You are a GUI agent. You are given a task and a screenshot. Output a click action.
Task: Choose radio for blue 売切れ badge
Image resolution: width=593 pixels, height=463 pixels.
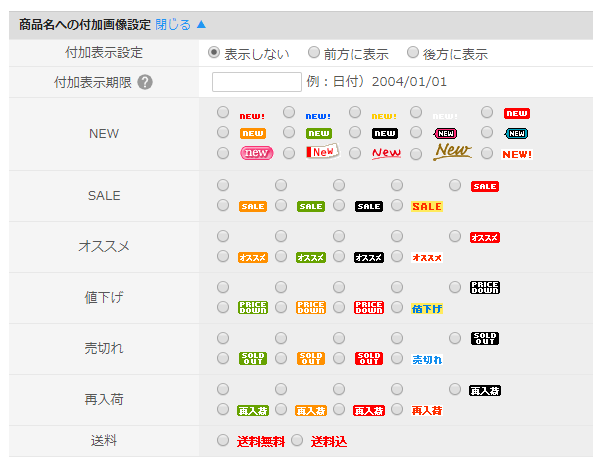(397, 358)
